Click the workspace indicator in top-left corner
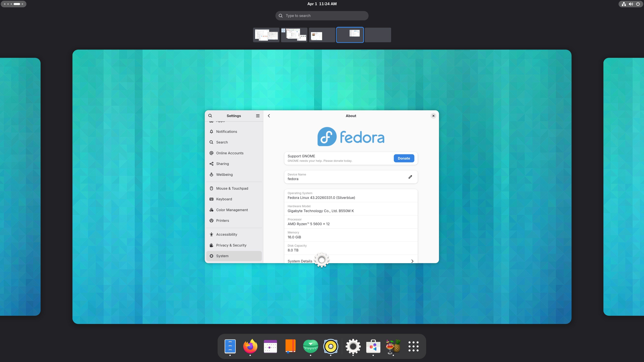 [13, 4]
